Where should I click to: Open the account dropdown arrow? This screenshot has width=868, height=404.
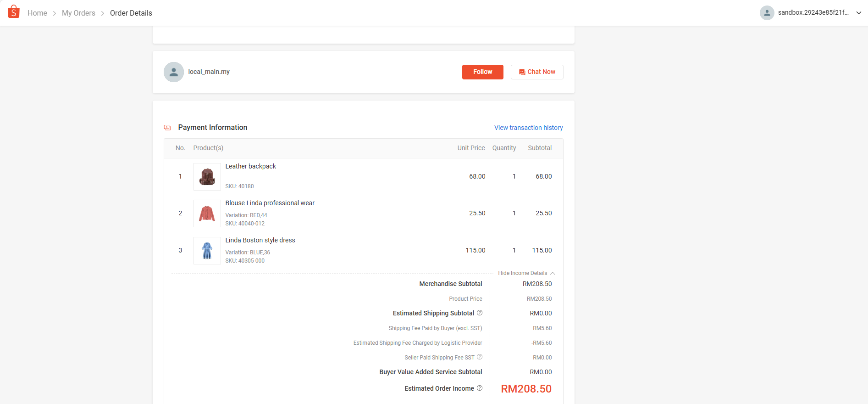(x=859, y=13)
